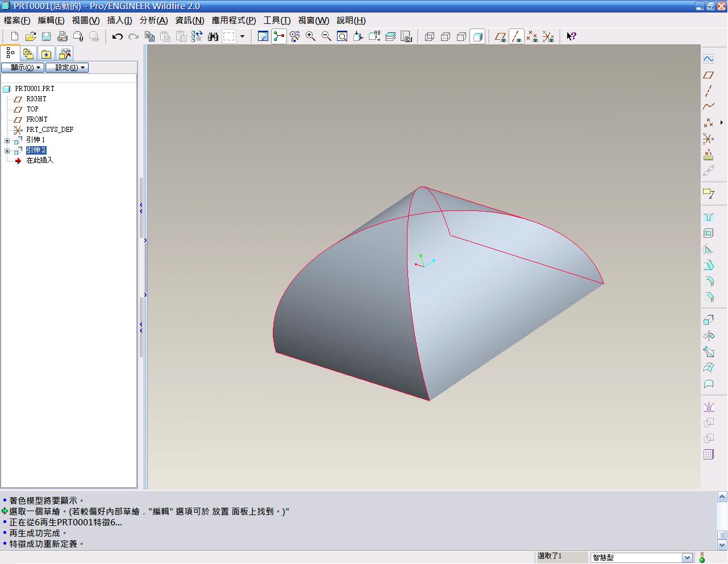
Task: Toggle datum points visibility
Action: click(532, 36)
